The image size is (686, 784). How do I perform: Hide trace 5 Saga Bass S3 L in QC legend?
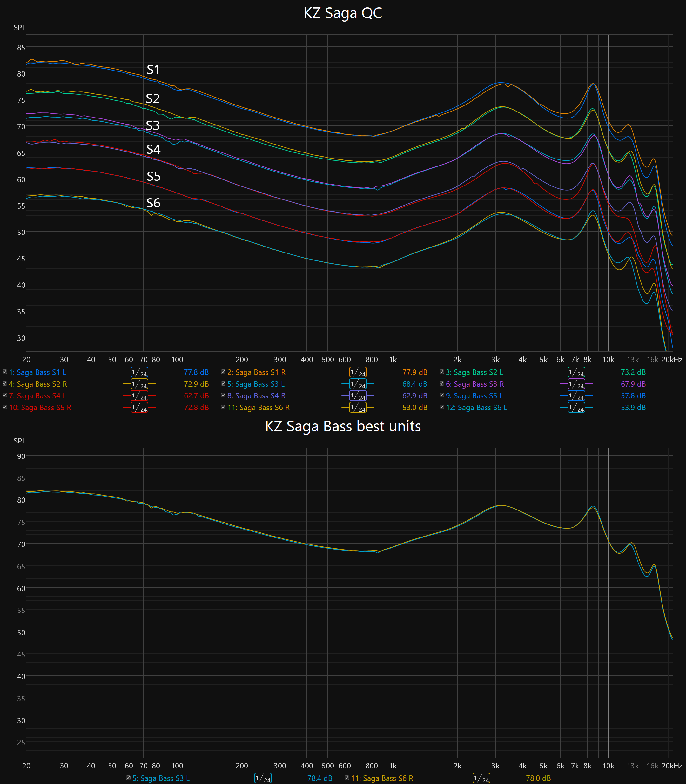pos(223,383)
